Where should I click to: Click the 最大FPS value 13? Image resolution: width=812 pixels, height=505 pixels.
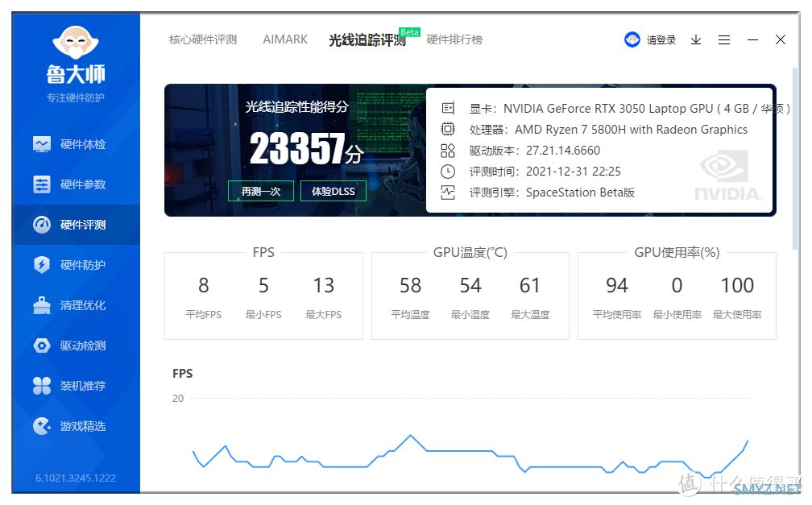324,285
